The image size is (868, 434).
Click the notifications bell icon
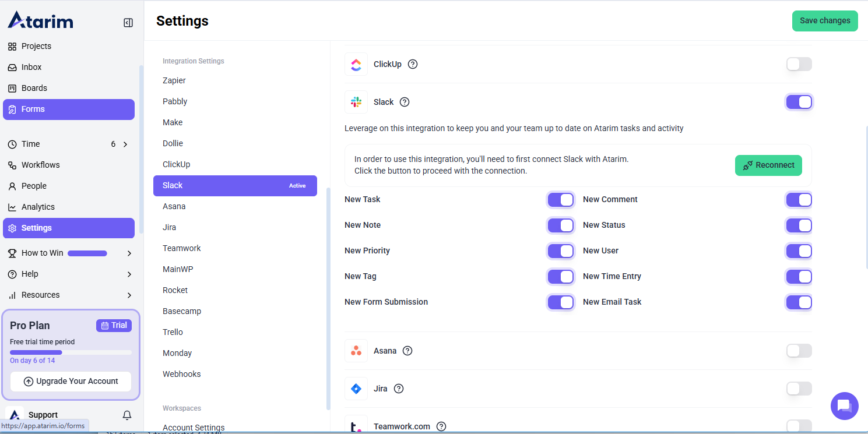pyautogui.click(x=127, y=415)
